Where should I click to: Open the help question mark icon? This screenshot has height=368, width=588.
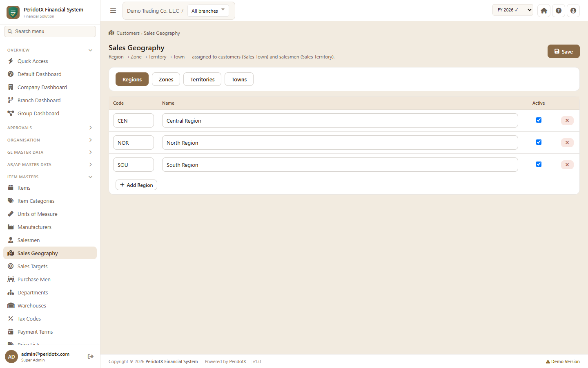click(x=559, y=11)
